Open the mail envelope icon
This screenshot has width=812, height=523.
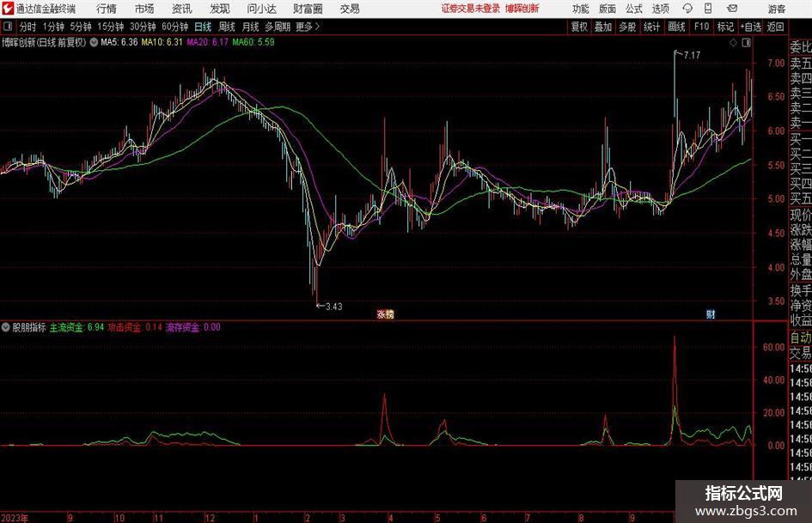pyautogui.click(x=732, y=9)
